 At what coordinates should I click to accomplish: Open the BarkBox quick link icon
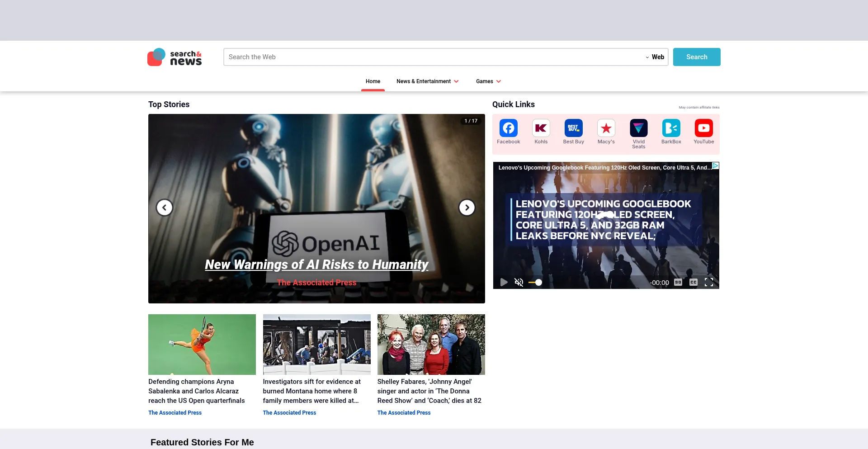671,128
